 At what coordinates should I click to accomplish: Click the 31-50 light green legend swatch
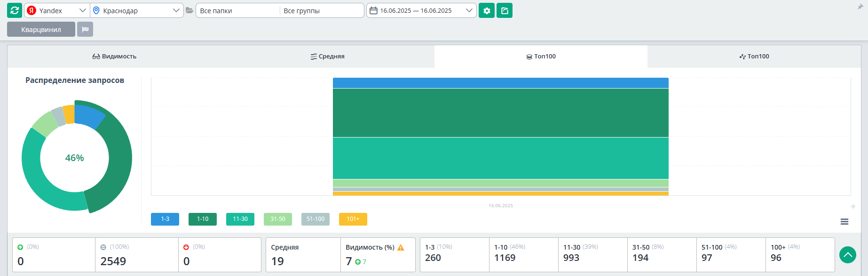tap(278, 219)
